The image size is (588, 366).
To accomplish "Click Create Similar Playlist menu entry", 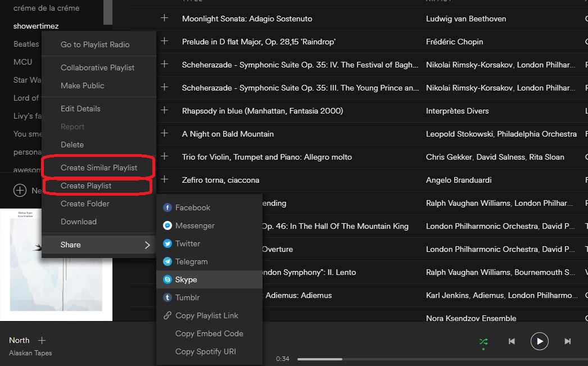I will 98,168.
